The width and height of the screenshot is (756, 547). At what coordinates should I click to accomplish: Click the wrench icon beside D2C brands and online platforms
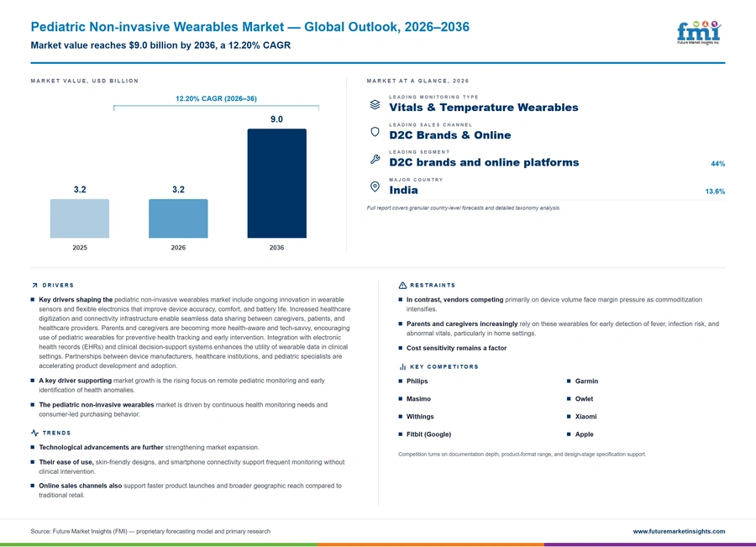pyautogui.click(x=375, y=159)
